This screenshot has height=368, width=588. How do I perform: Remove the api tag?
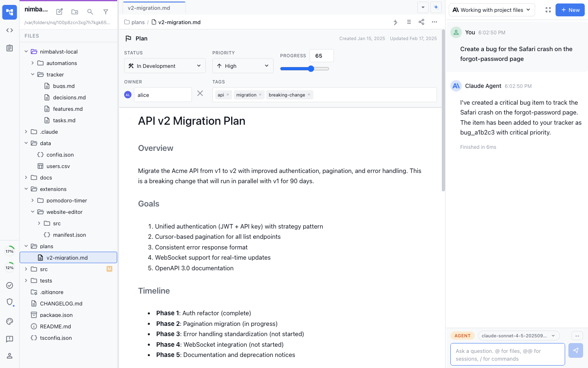point(228,95)
